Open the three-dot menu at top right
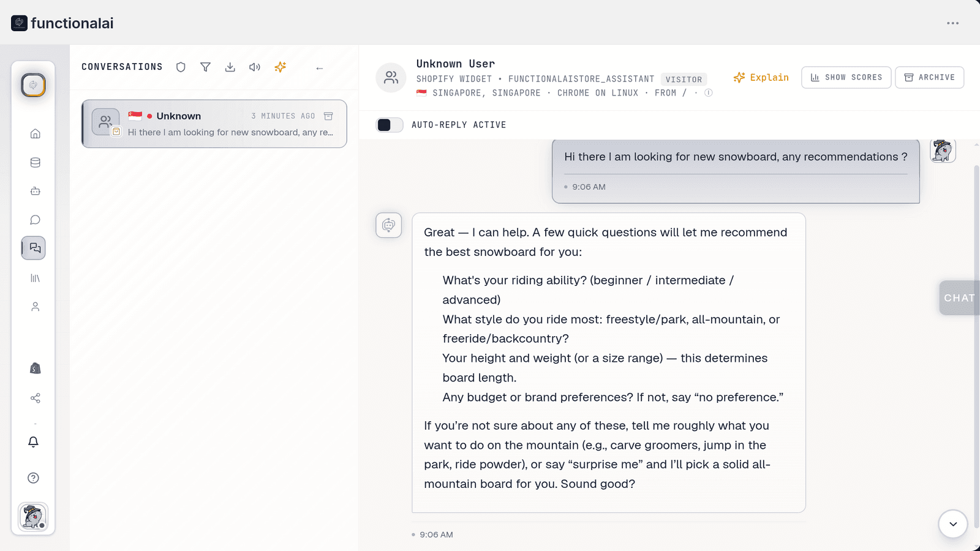980x551 pixels. [952, 23]
